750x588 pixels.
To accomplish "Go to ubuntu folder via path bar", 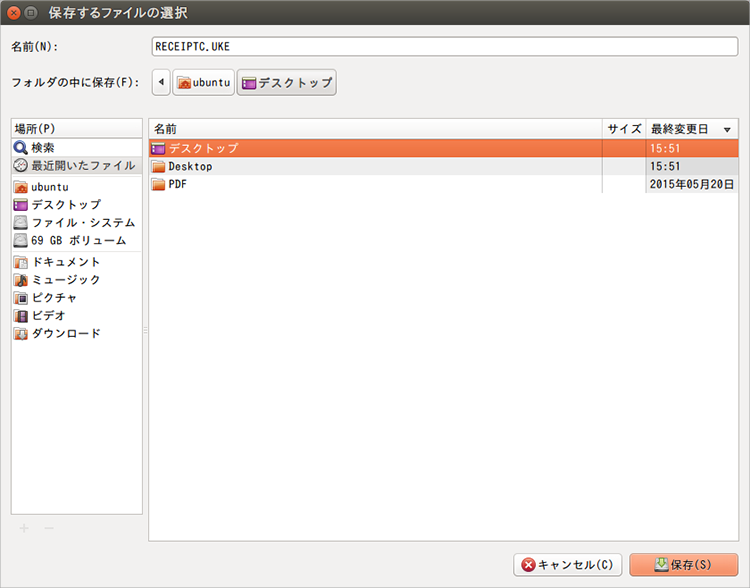I will 204,82.
